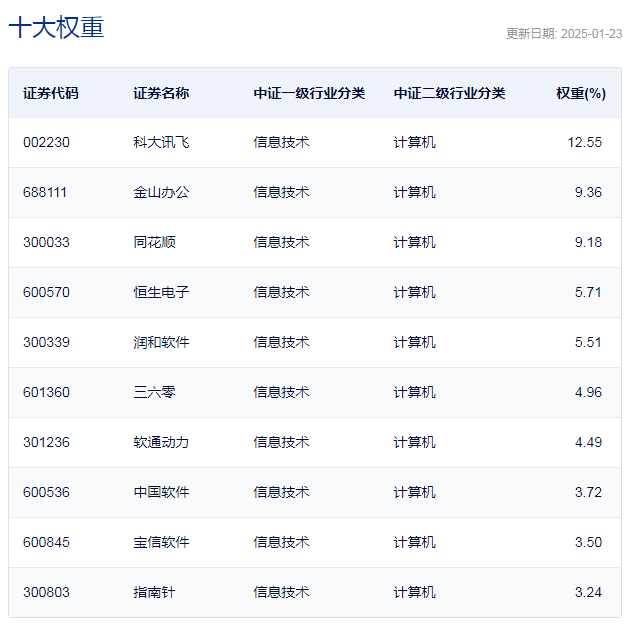Open stock code 002230
This screenshot has height=627, width=628.
click(46, 142)
